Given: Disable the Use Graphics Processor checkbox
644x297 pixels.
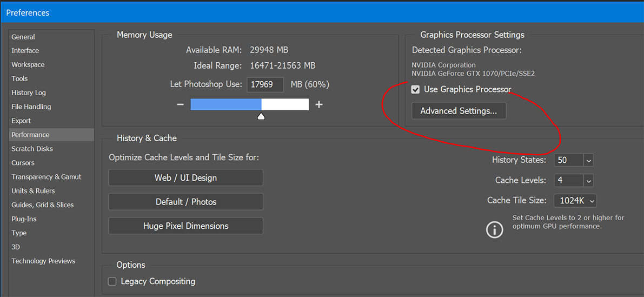Looking at the screenshot, I should 415,90.
